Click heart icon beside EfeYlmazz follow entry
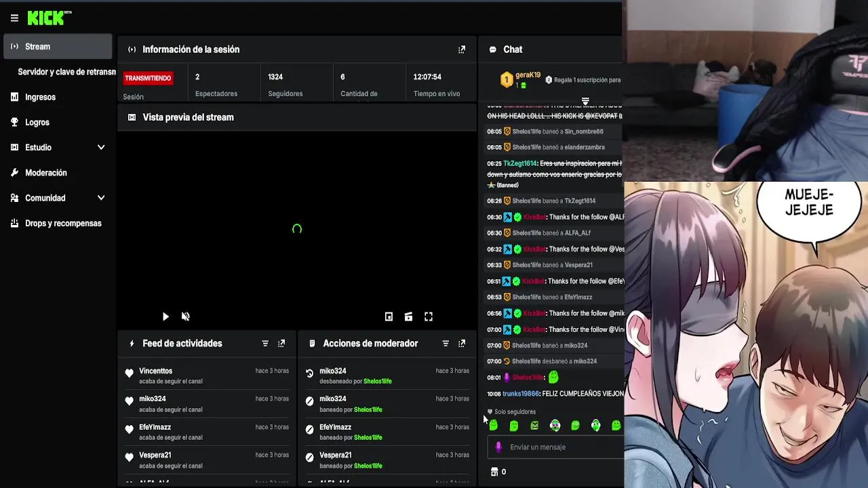This screenshot has width=868, height=488. (x=129, y=430)
